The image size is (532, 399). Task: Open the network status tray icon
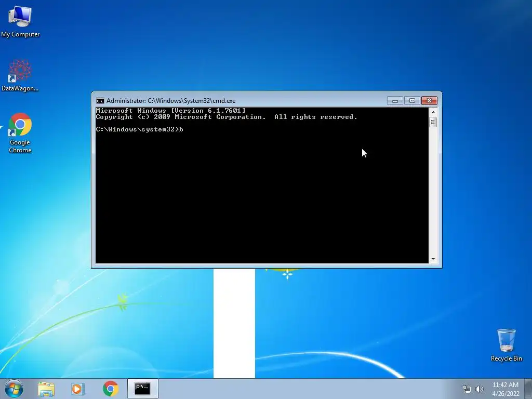coord(467,389)
